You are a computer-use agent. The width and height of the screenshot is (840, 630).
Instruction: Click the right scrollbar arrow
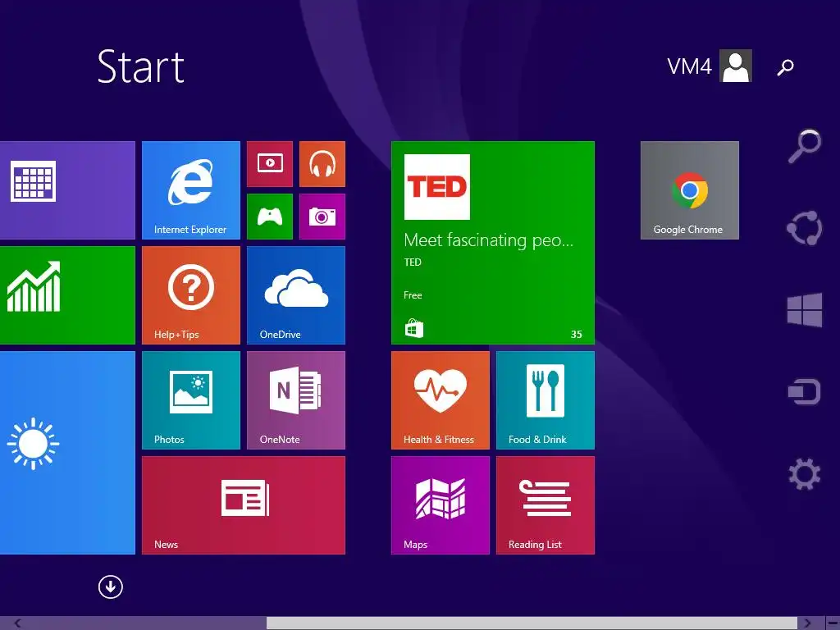pos(807,623)
